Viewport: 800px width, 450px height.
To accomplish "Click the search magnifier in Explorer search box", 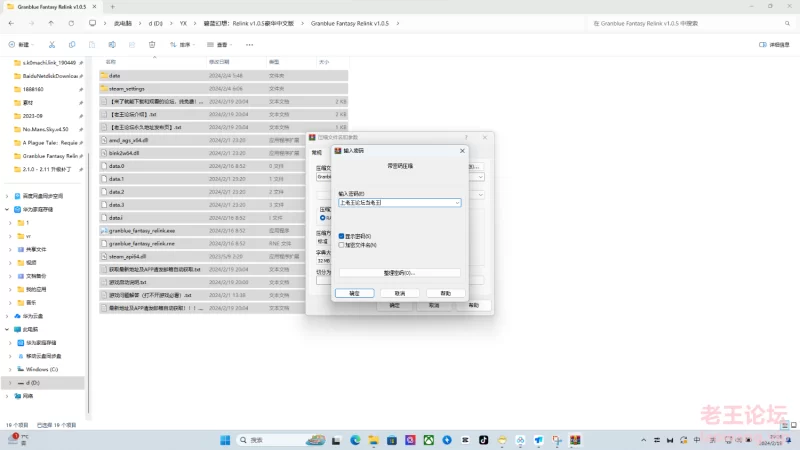I will (787, 23).
